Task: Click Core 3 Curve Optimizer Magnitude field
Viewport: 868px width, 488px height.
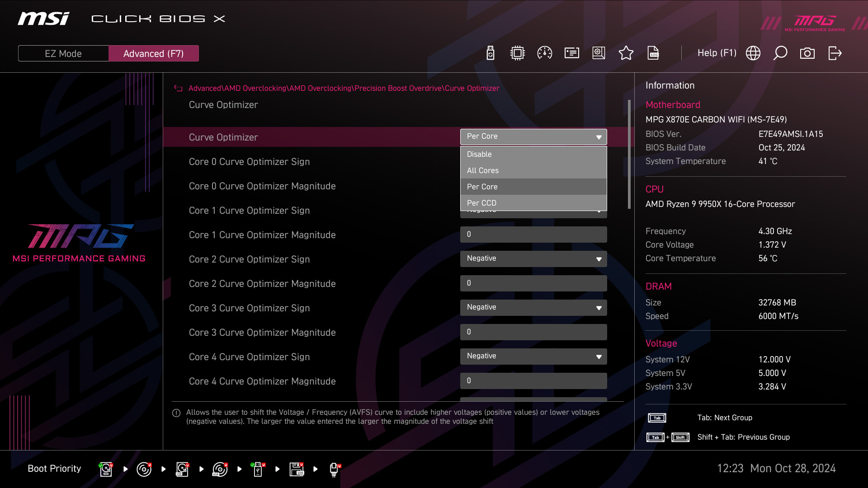Action: (x=533, y=332)
